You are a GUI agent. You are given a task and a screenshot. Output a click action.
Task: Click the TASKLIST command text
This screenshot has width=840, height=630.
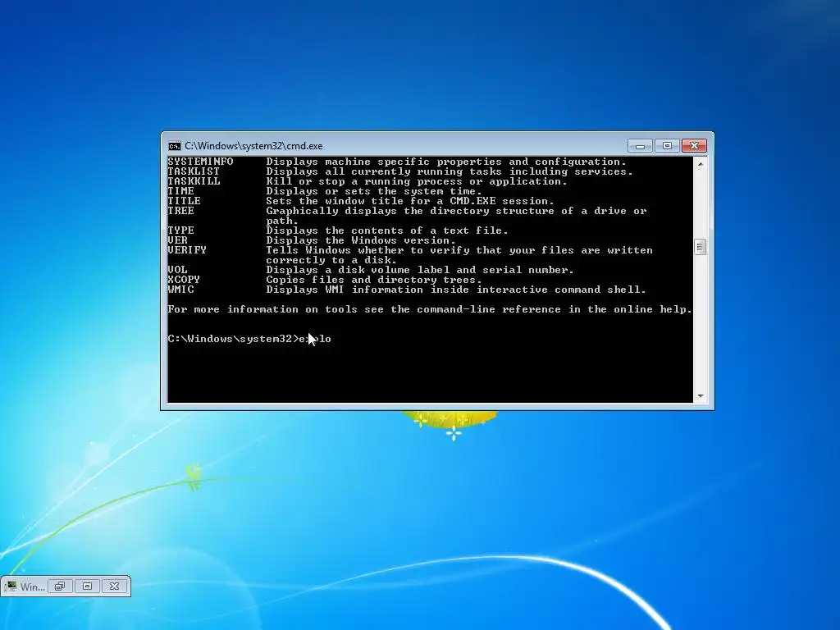(x=194, y=171)
